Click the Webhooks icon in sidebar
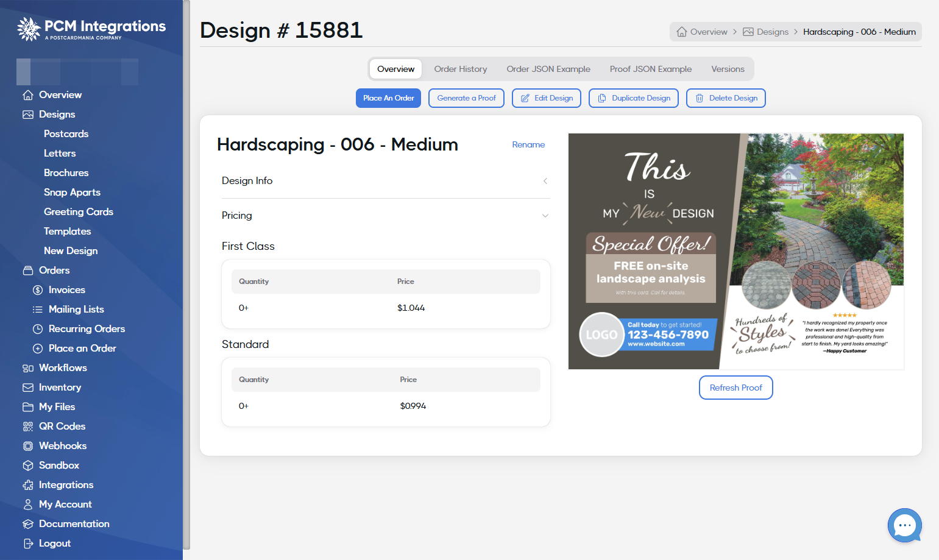The width and height of the screenshot is (939, 560). point(28,446)
